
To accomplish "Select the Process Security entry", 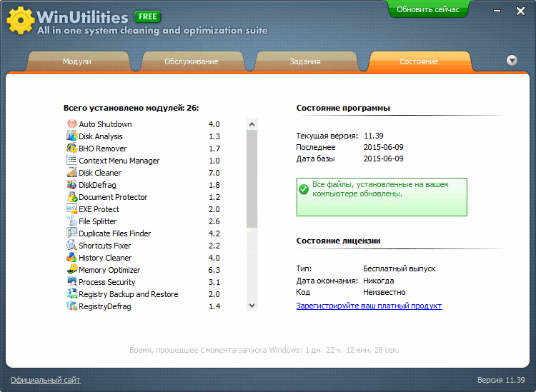I will pyautogui.click(x=144, y=282).
